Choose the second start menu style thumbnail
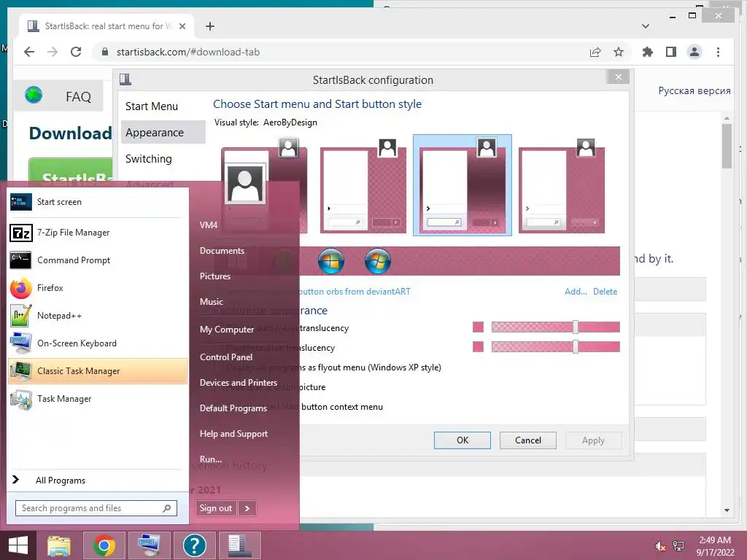The image size is (747, 560). [363, 186]
